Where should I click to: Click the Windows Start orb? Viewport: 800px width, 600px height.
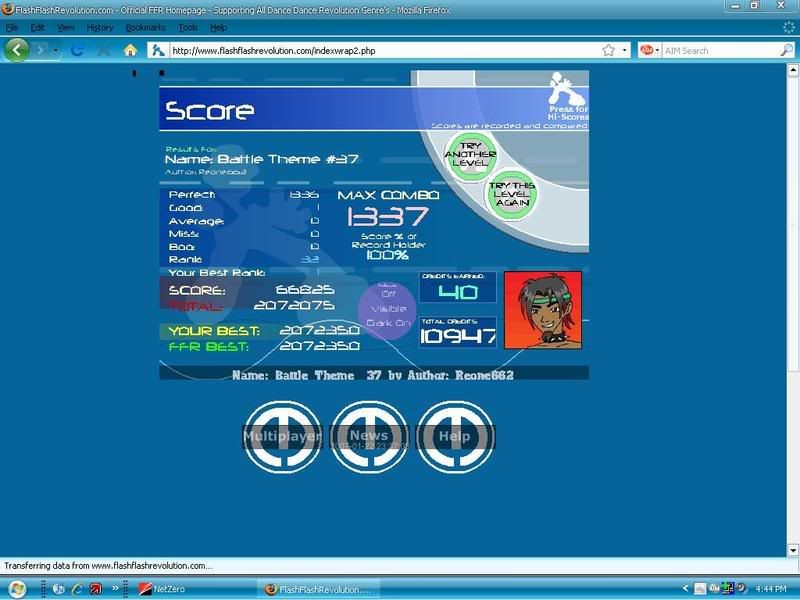pyautogui.click(x=17, y=588)
